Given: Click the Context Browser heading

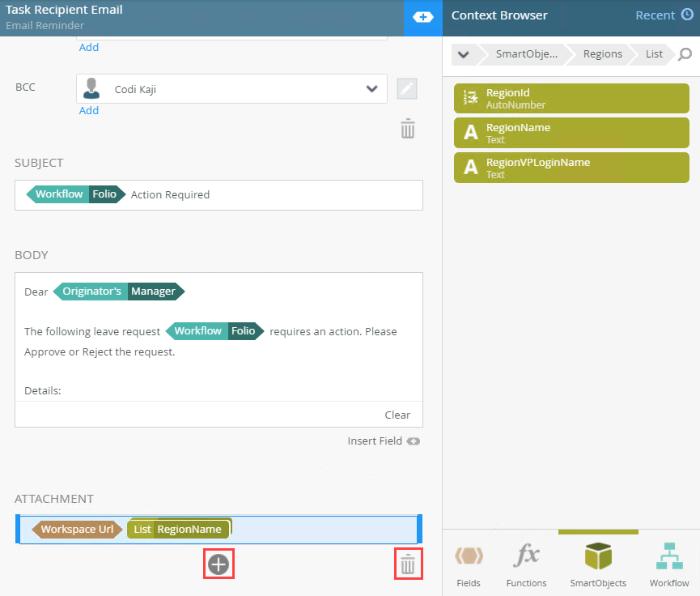Looking at the screenshot, I should point(499,15).
